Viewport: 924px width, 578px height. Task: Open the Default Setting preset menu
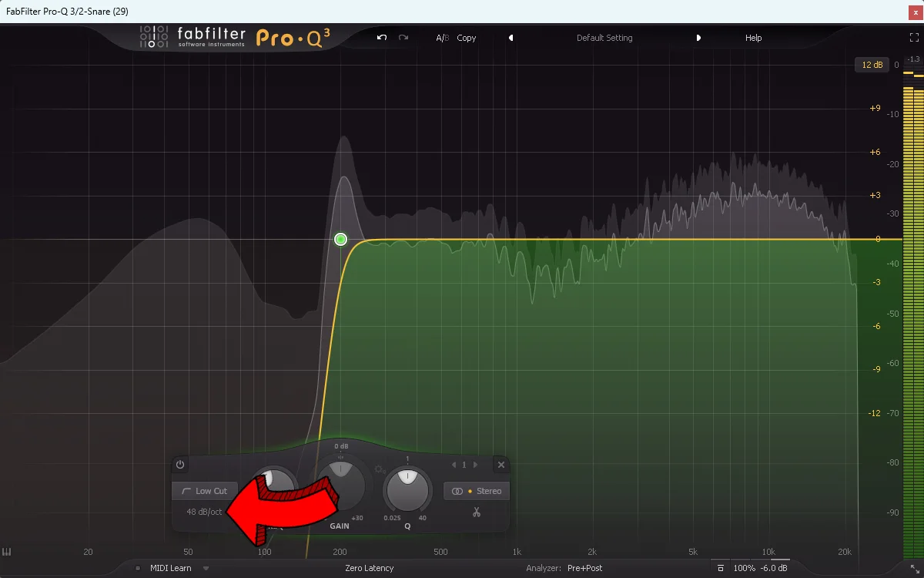[604, 37]
